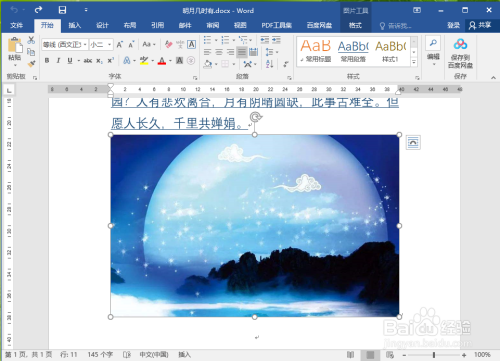Open the 文件 tab

point(16,25)
